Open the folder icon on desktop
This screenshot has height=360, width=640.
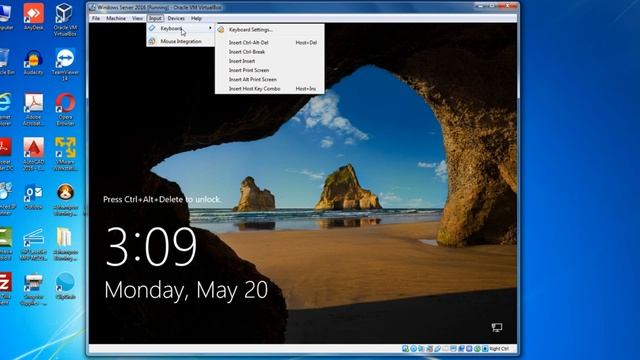65,244
